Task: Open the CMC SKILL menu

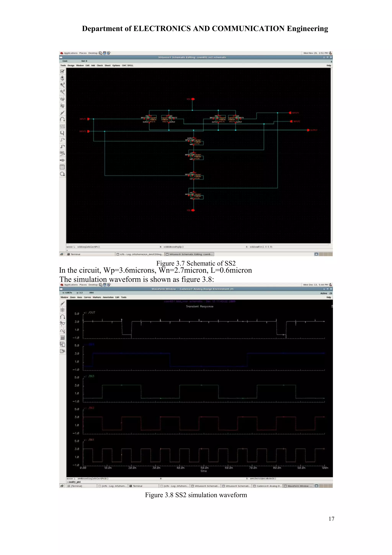Action: [127, 65]
